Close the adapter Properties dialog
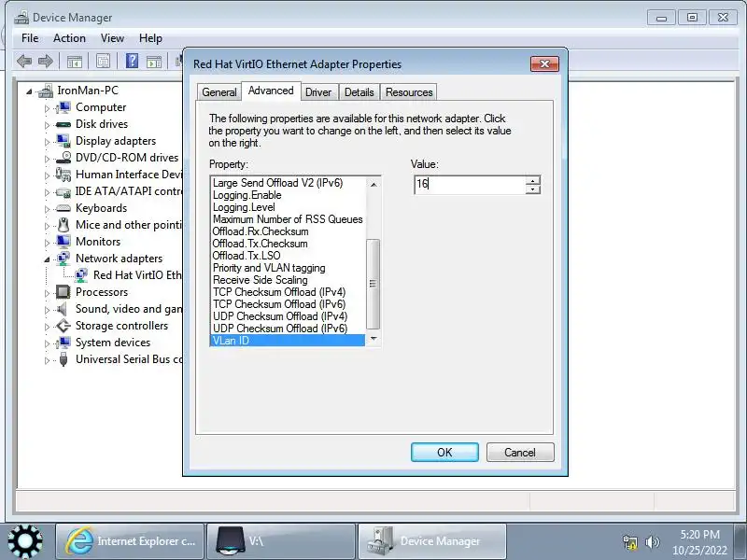Viewport: 747px width, 560px height. [x=544, y=63]
